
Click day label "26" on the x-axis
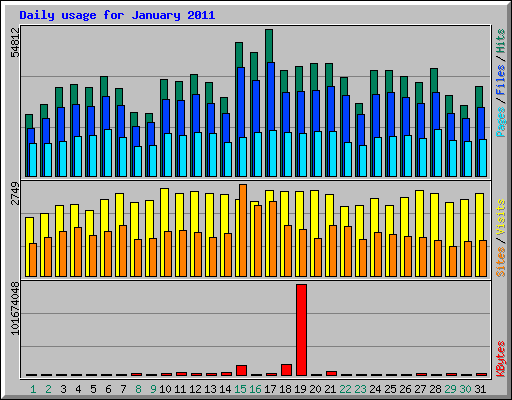(405, 389)
